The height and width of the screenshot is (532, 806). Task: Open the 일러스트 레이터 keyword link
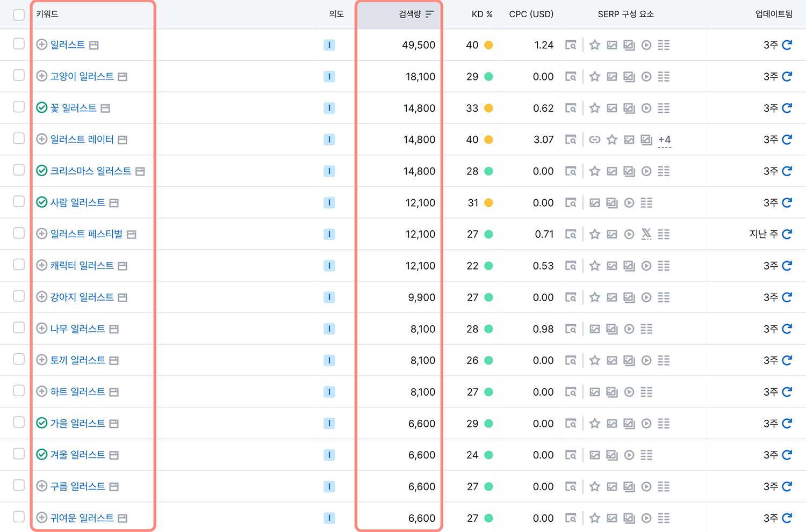(x=82, y=139)
